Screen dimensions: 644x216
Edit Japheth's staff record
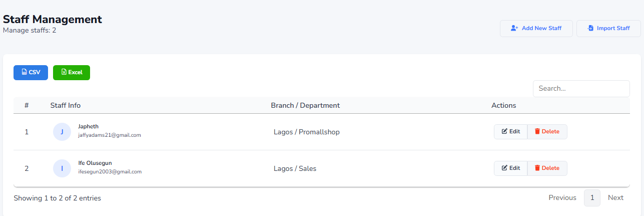tap(510, 132)
